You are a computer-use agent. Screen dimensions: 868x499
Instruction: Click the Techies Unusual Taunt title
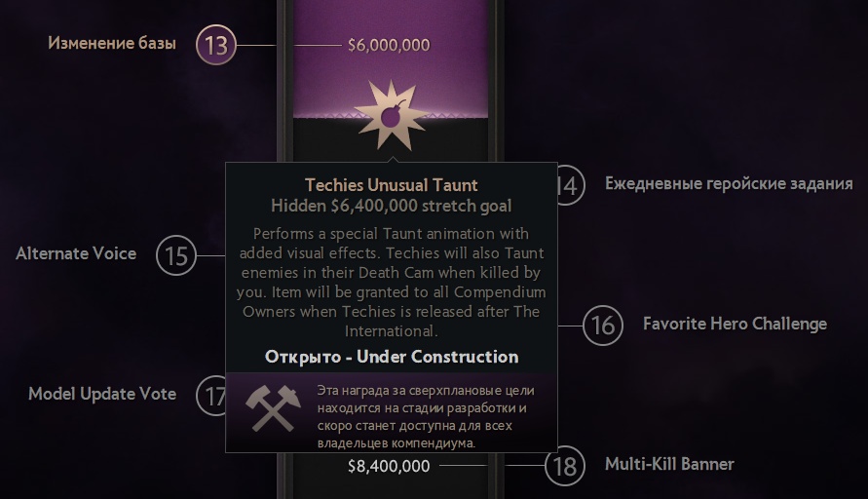(392, 184)
